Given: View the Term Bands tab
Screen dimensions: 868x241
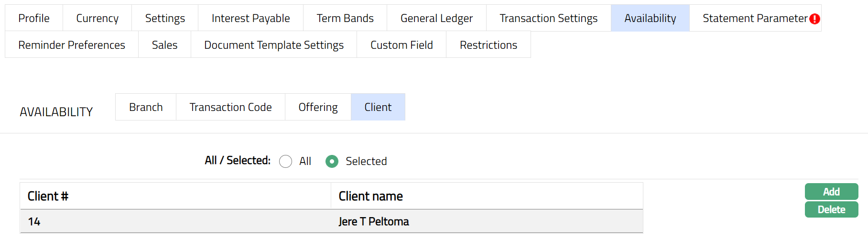Looking at the screenshot, I should point(345,18).
